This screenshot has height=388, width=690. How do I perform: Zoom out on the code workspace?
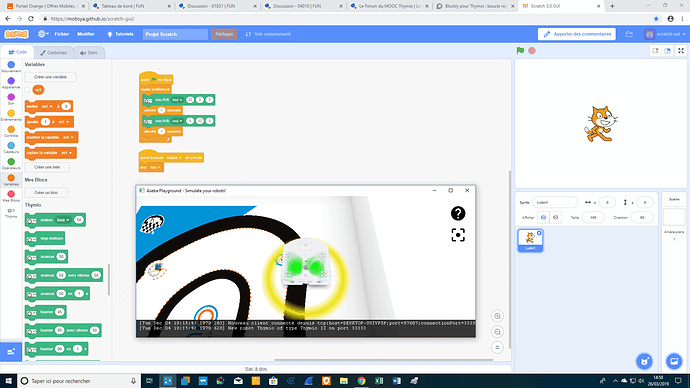[x=497, y=332]
